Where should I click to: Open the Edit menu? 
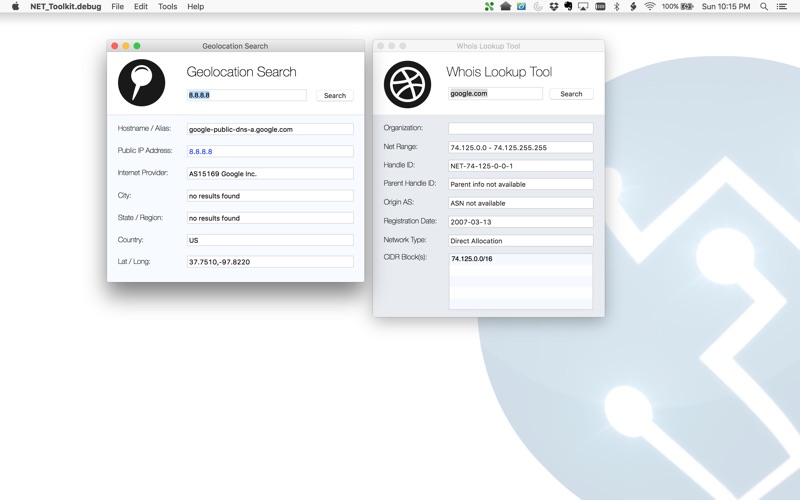pyautogui.click(x=141, y=7)
